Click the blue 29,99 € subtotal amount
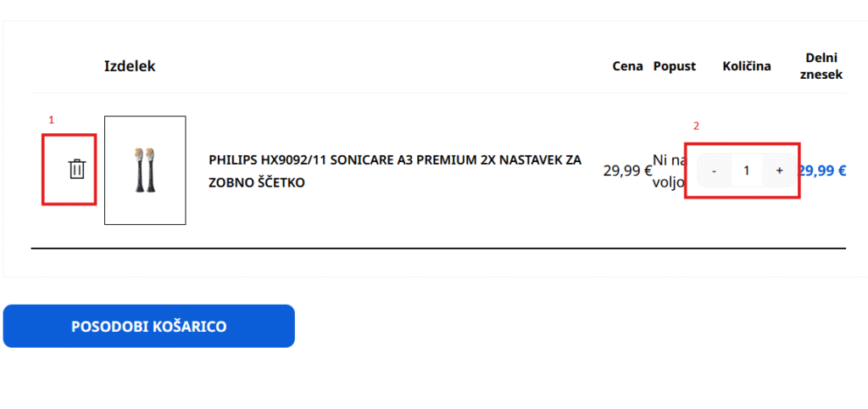This screenshot has width=868, height=409. click(x=824, y=171)
